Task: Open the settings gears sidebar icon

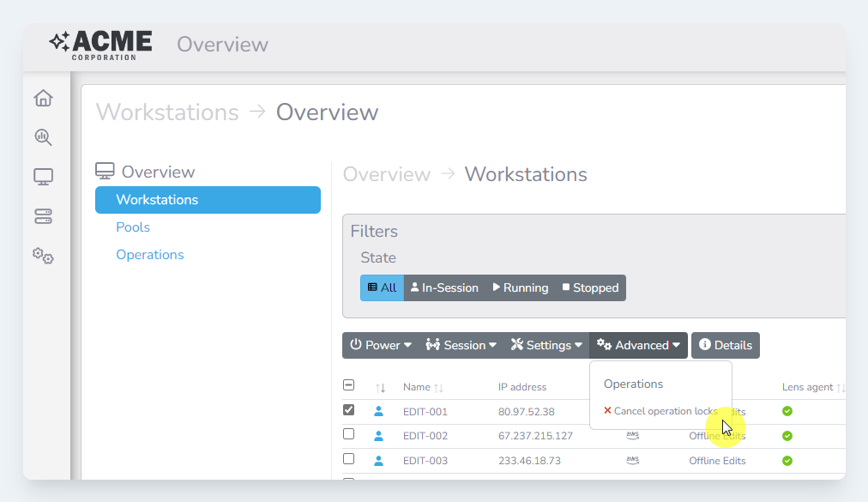Action: tap(43, 256)
